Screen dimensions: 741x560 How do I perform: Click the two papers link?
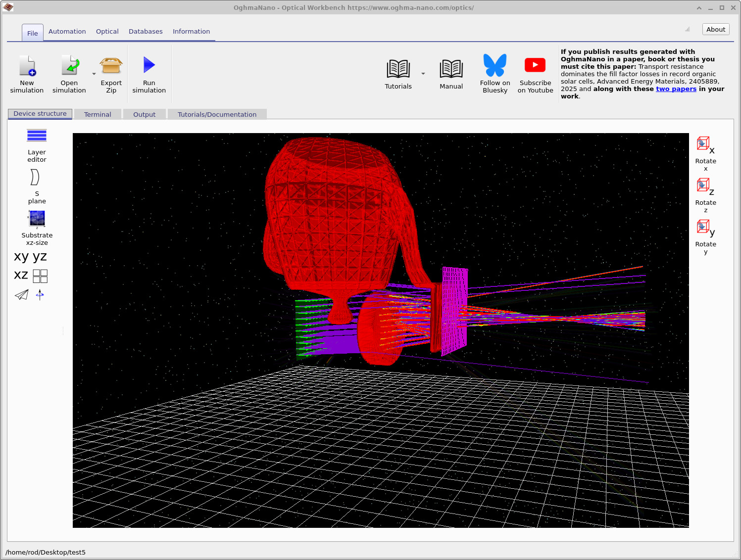676,89
